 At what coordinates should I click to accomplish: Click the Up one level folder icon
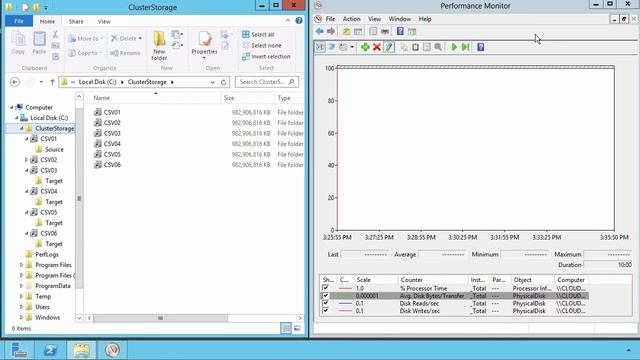[346, 31]
